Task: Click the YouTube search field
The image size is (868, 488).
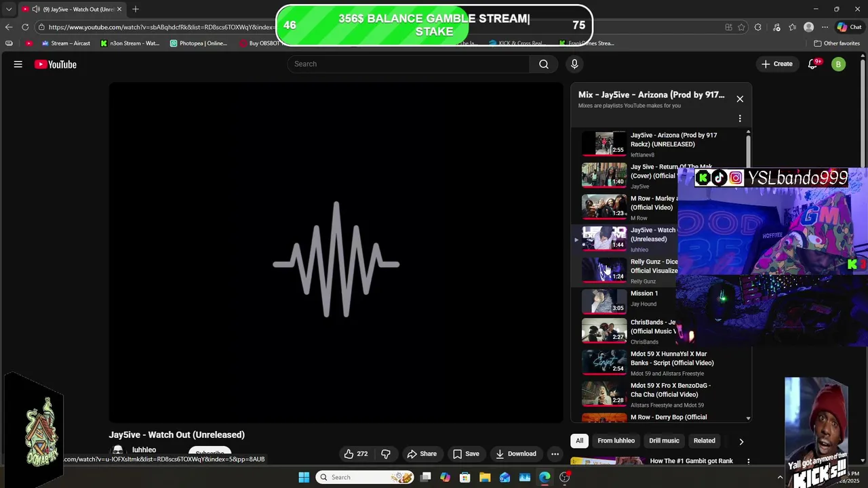Action: point(408,64)
